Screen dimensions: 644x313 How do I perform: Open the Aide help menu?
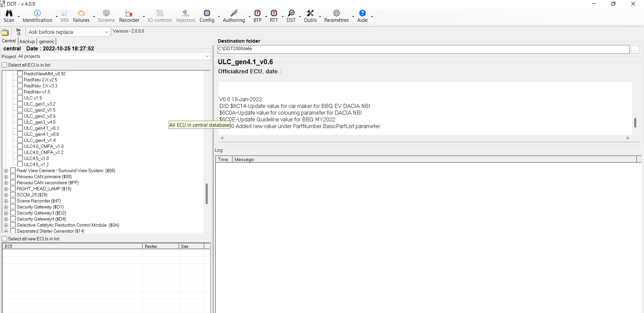pyautogui.click(x=362, y=15)
